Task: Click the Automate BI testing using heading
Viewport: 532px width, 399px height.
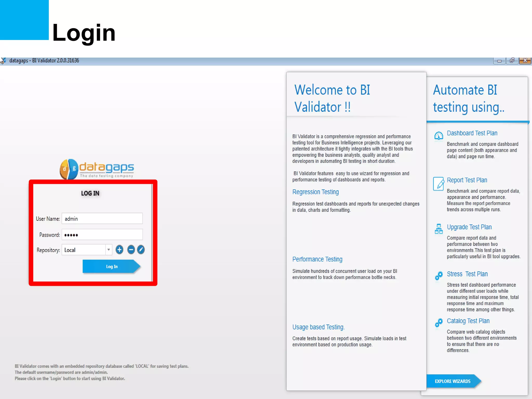Action: click(x=468, y=99)
